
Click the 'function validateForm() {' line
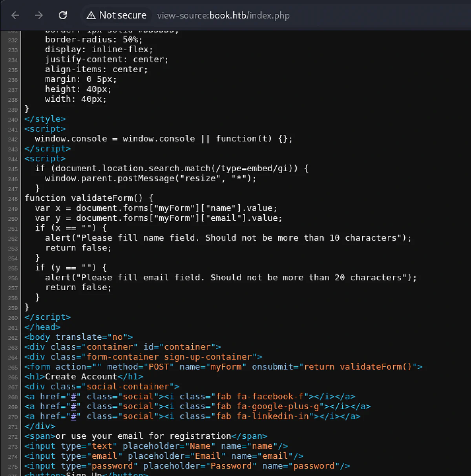(x=89, y=198)
